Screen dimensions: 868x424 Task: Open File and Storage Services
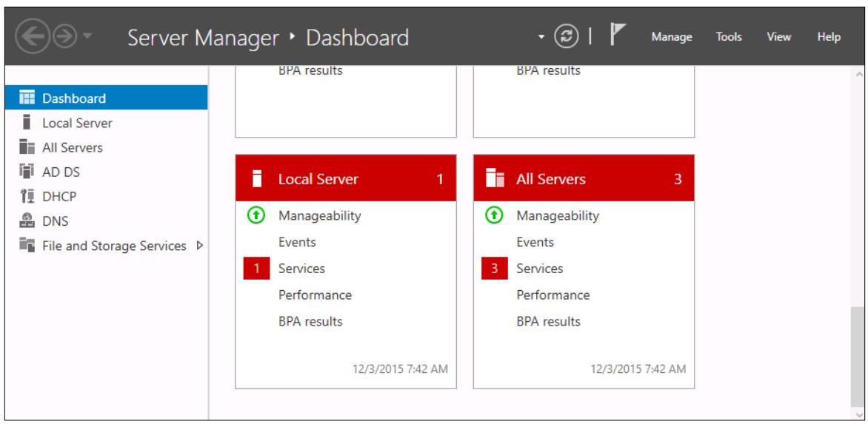click(x=107, y=246)
